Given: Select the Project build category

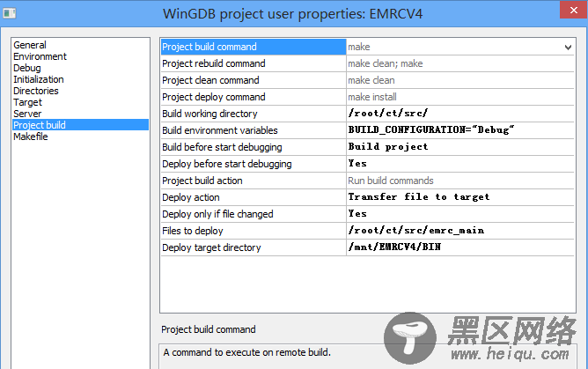Looking at the screenshot, I should pos(81,125).
